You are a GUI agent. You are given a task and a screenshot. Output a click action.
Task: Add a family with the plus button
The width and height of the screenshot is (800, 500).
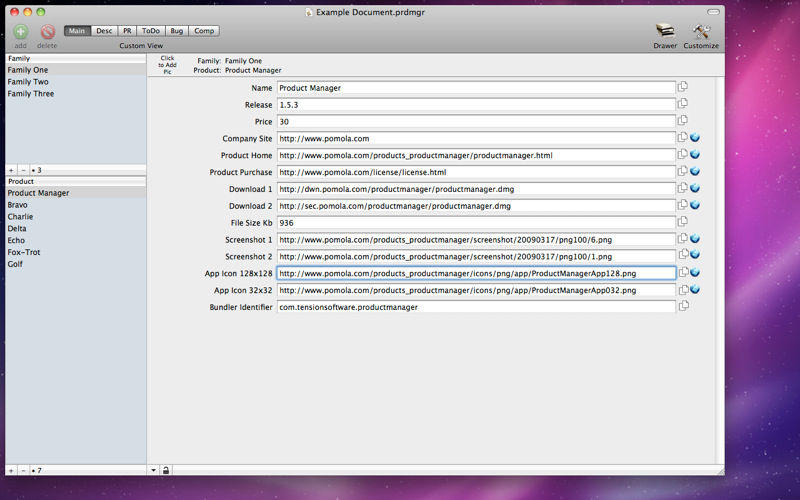(x=11, y=170)
